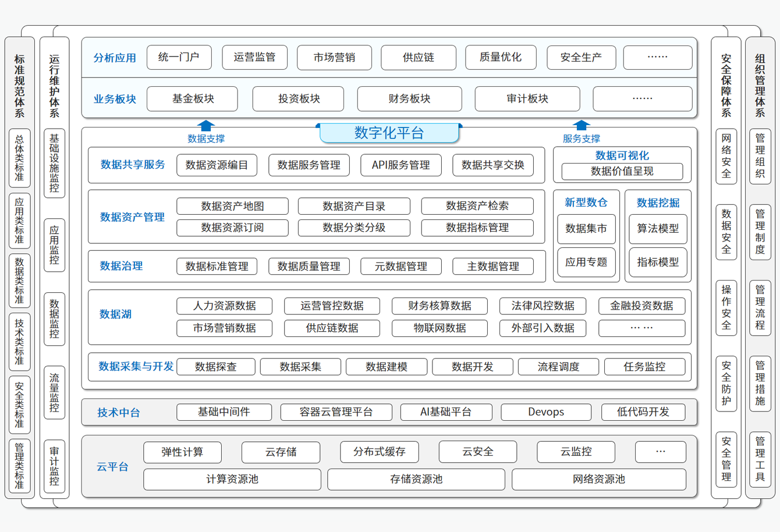Click the 数据资产目录 box
This screenshot has width=780, height=532.
click(354, 206)
